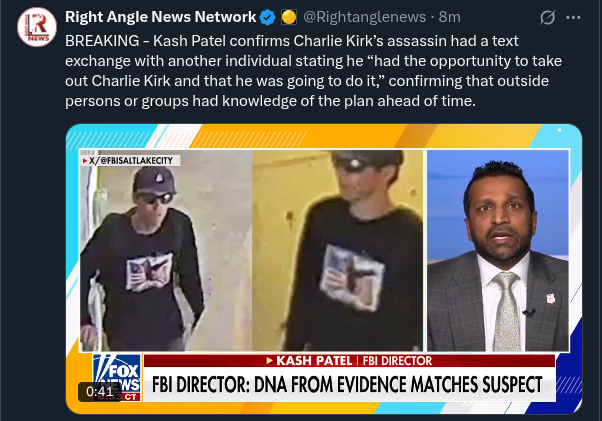Screen dimensions: 602x421
Task: Click the X/@FBISALTLAKECITY source label
Action: pyautogui.click(x=131, y=160)
